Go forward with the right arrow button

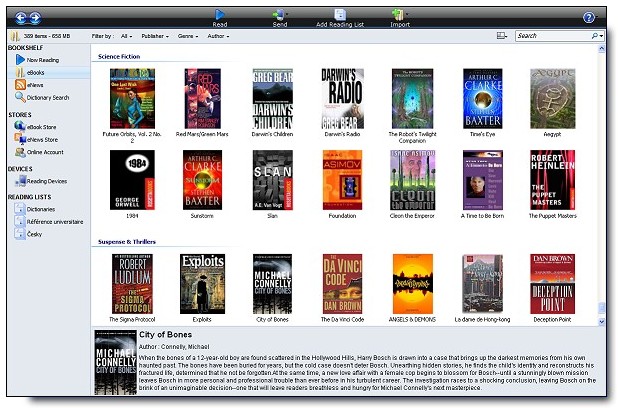pos(35,17)
